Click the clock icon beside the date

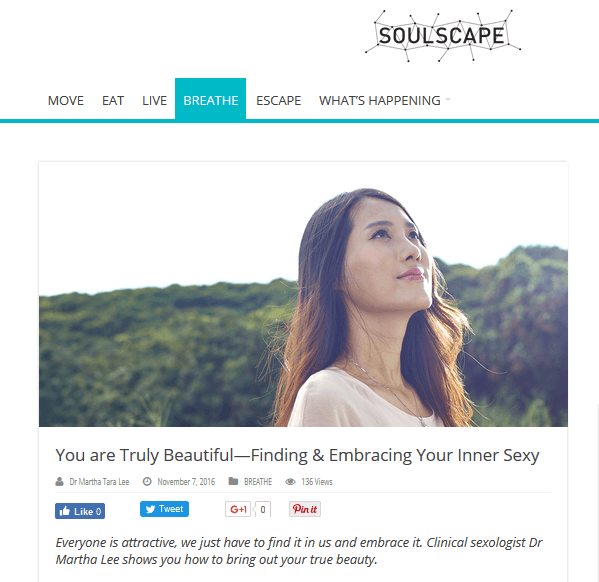[147, 481]
